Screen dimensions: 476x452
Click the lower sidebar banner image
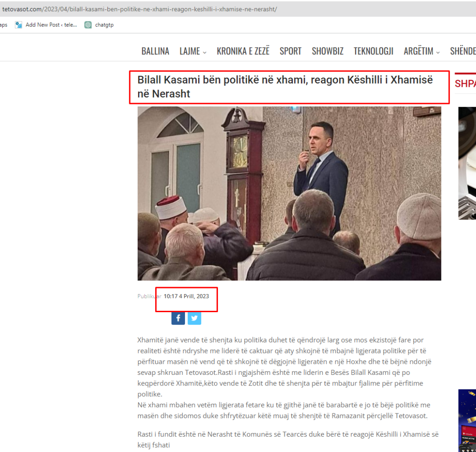[x=467, y=420]
